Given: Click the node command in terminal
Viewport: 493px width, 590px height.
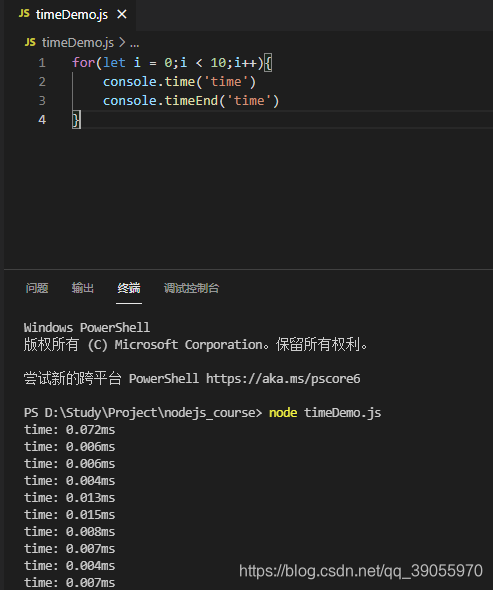Looking at the screenshot, I should [283, 413].
